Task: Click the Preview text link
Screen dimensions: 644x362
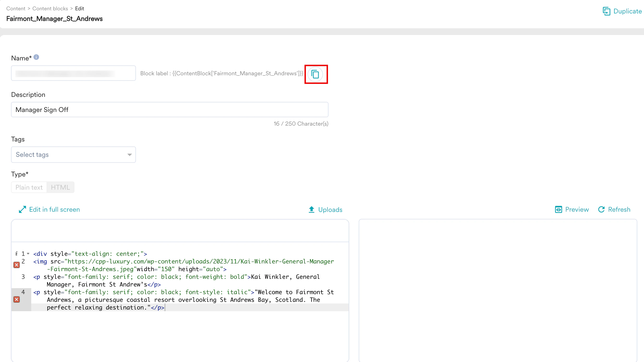Action: tap(577, 210)
